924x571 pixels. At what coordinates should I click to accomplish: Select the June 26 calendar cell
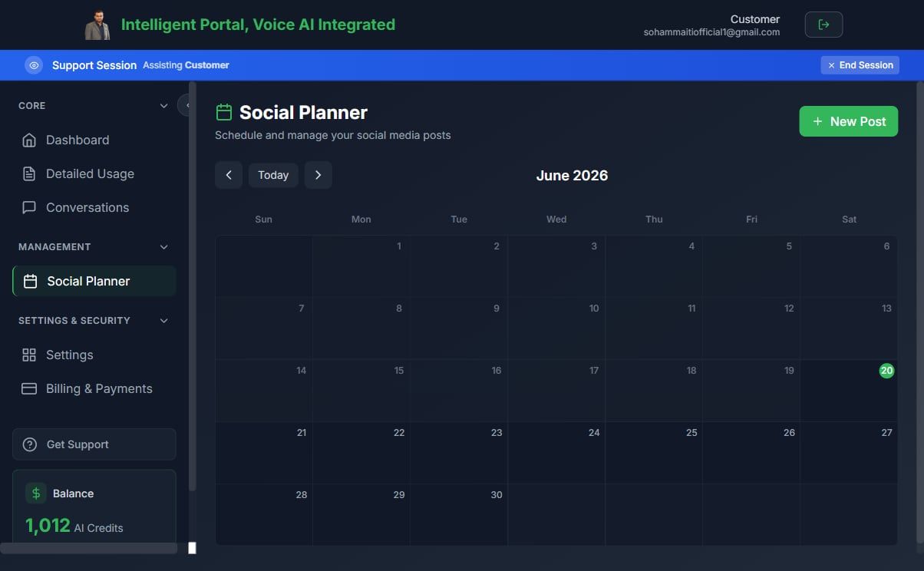tap(751, 453)
